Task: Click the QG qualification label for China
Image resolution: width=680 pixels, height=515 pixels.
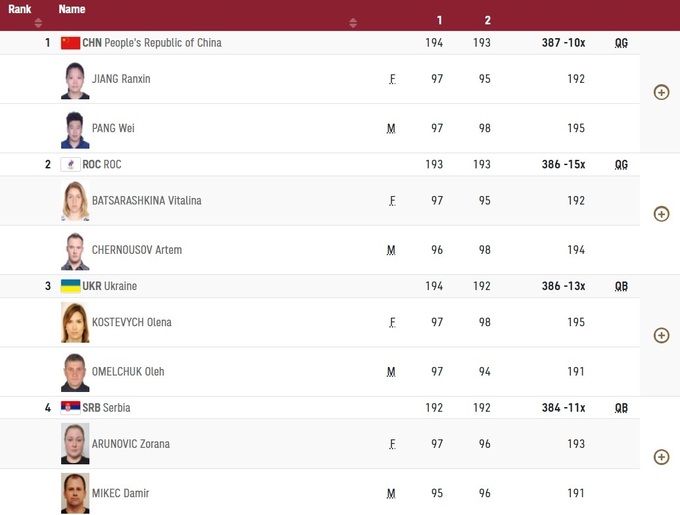Action: click(621, 43)
